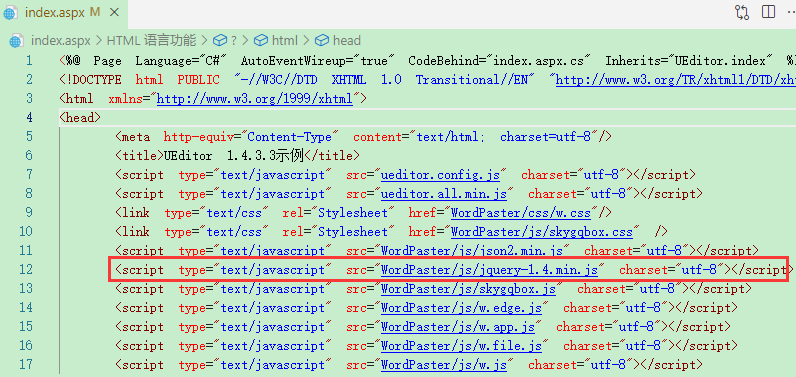Click line number 17 in the gutter
The width and height of the screenshot is (796, 377).
[25, 365]
